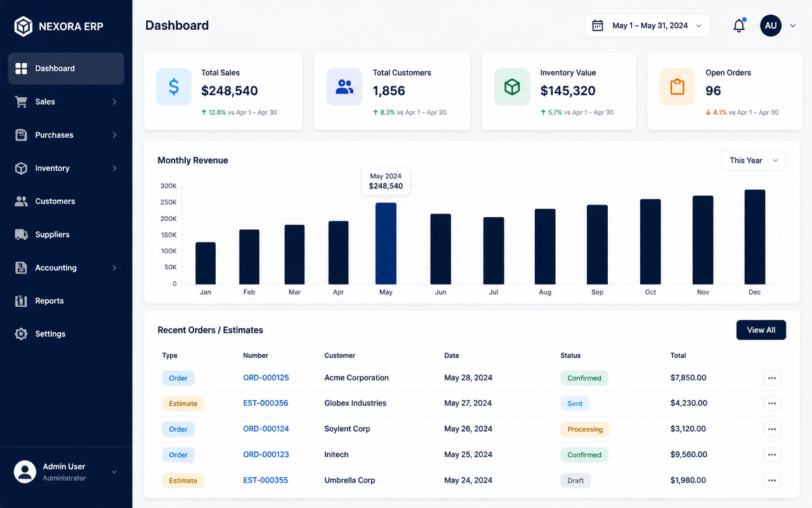Viewport: 812px width, 508px height.
Task: Open order link ORD-000123
Action: click(x=266, y=455)
